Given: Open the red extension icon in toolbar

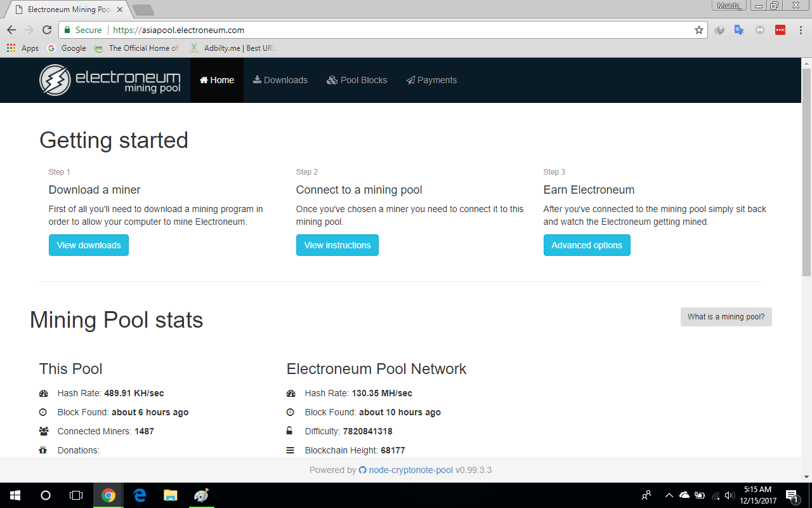Looking at the screenshot, I should tap(780, 30).
